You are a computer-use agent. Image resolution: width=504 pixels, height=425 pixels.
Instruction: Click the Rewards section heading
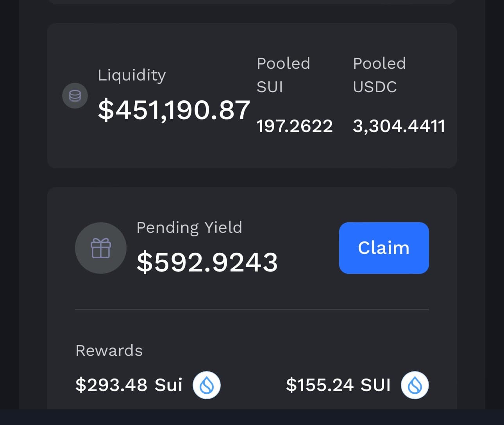tap(109, 350)
